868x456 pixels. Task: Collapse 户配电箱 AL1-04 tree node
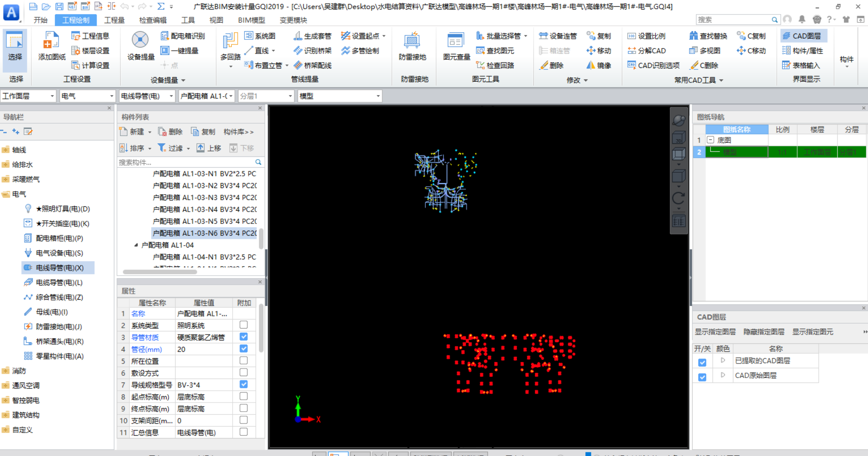[x=136, y=245]
